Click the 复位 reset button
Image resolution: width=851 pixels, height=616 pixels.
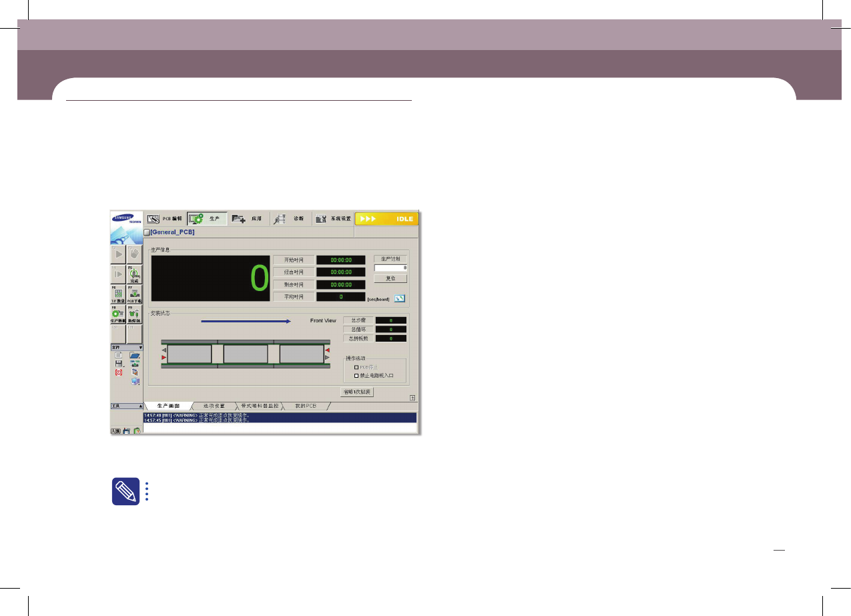[x=390, y=278]
